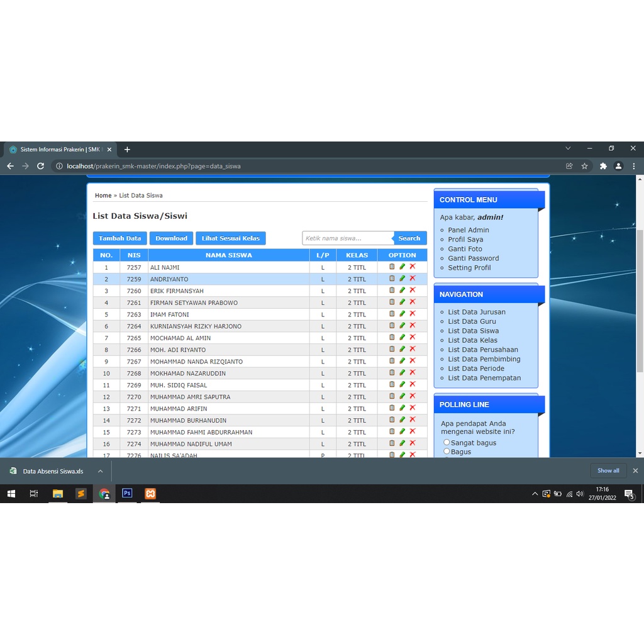Screen dimensions: 644x644
Task: Share this page via the address bar icon
Action: coord(569,166)
